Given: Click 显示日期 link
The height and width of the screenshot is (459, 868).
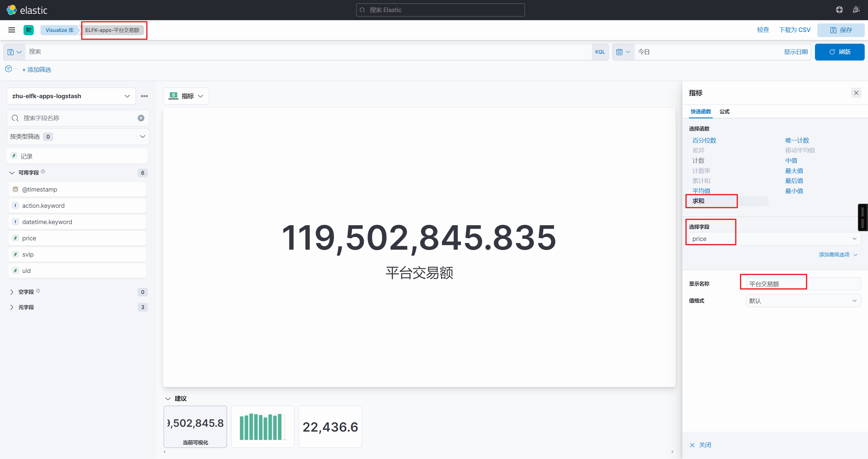Looking at the screenshot, I should pyautogui.click(x=795, y=52).
